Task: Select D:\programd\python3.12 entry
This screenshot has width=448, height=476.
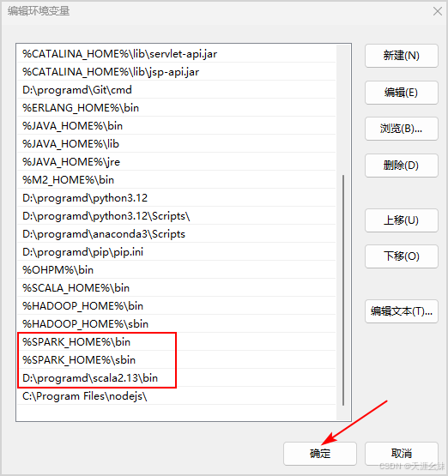Action: (x=177, y=198)
